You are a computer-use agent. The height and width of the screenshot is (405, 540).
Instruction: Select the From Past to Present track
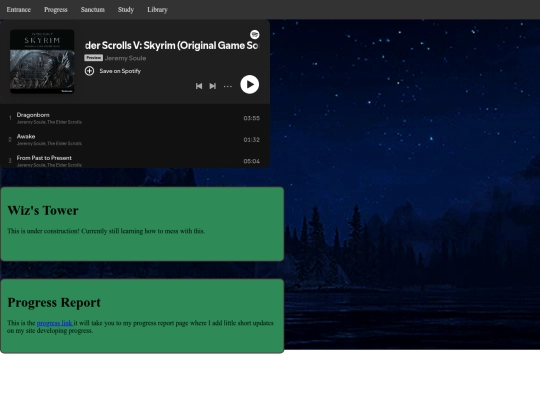[x=135, y=161]
